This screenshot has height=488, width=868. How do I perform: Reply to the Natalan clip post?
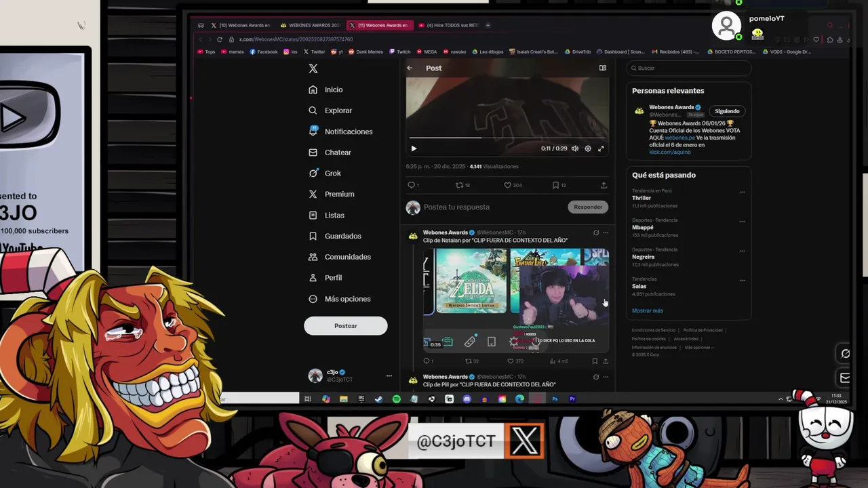pyautogui.click(x=428, y=361)
